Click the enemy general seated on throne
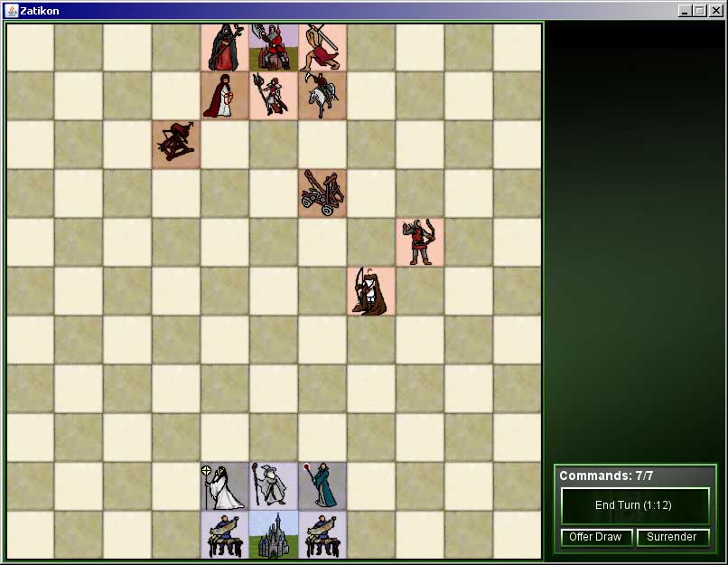 pyautogui.click(x=274, y=47)
